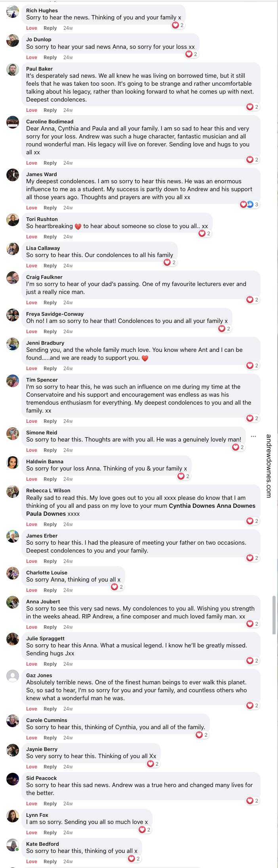The height and width of the screenshot is (868, 278).
Task: Click the heart reaction under Tim Spencer's comment
Action: pos(249,418)
